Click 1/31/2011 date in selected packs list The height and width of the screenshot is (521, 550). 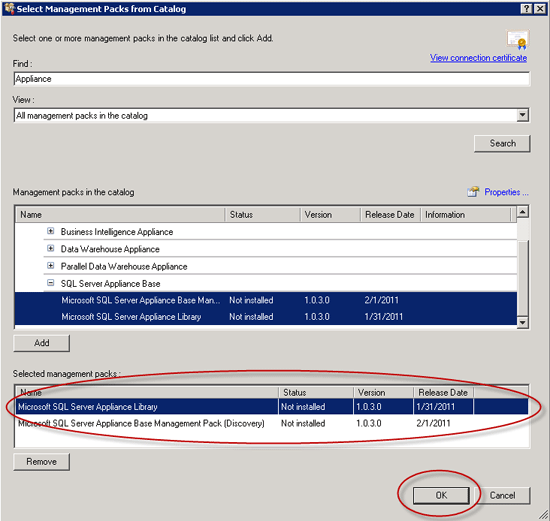435,407
